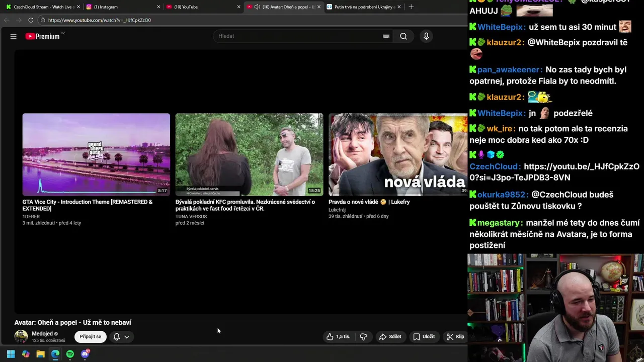
Task: Click the streamer webcam overlay
Action: 555,308
